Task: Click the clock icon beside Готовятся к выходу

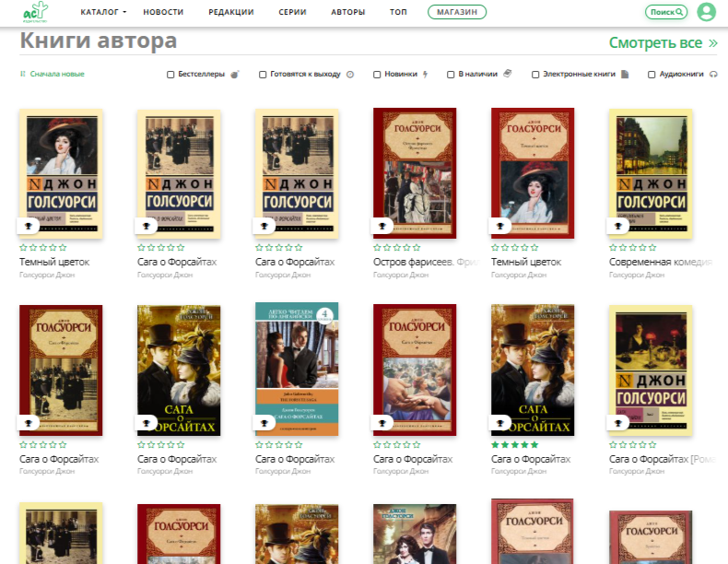Action: (350, 75)
